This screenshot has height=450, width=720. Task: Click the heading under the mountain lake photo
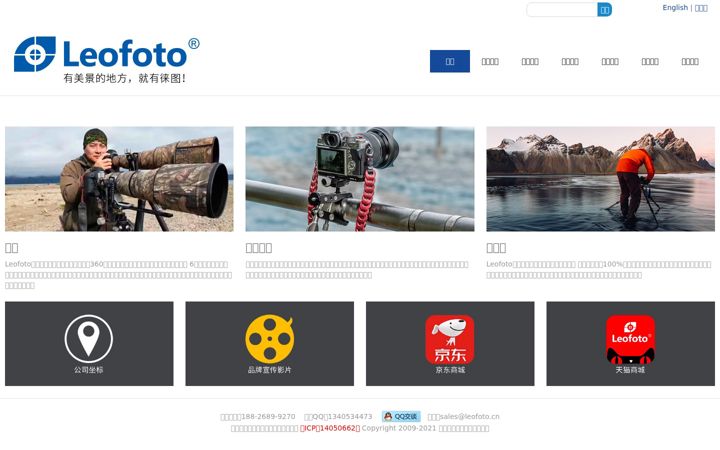pos(496,248)
